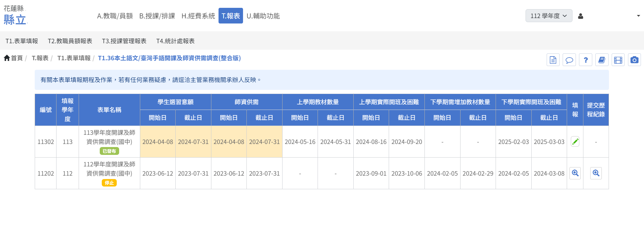The image size is (644, 226).
Task: Click the film strip video icon
Action: (x=618, y=60)
